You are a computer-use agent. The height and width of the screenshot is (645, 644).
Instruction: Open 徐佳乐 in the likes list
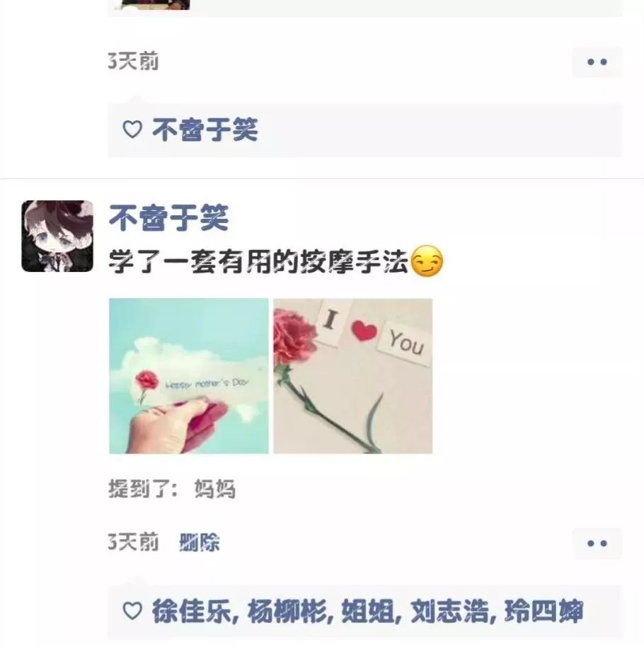(x=192, y=611)
